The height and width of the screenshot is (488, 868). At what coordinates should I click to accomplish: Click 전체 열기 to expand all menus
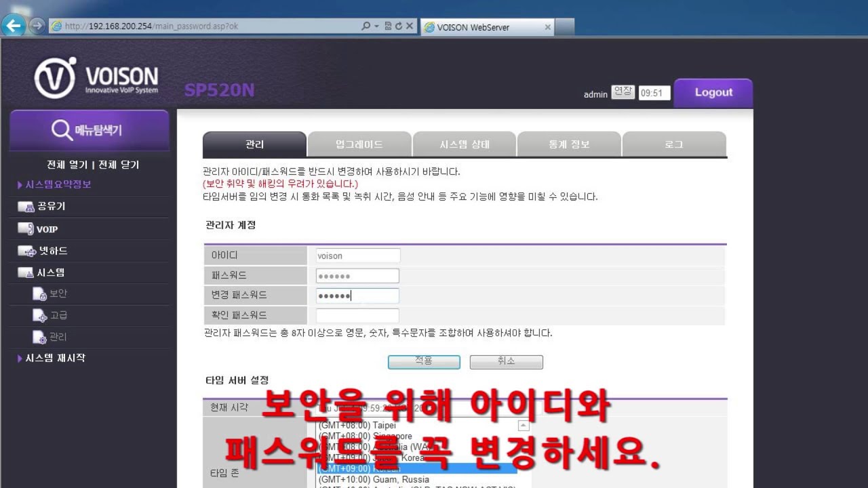point(67,165)
